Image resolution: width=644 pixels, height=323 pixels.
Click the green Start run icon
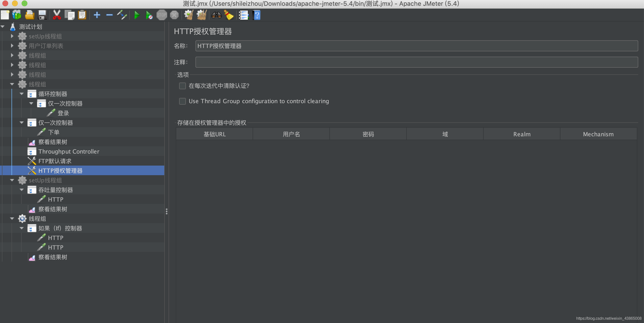point(137,15)
